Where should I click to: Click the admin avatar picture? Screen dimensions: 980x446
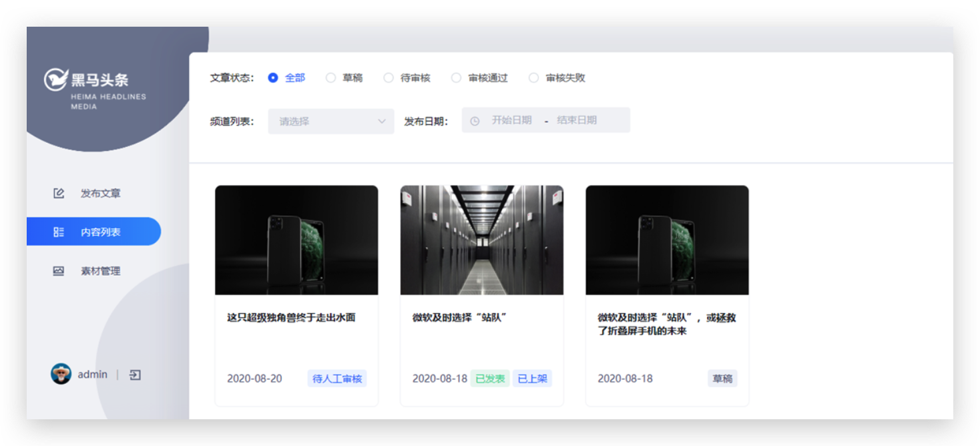[61, 374]
